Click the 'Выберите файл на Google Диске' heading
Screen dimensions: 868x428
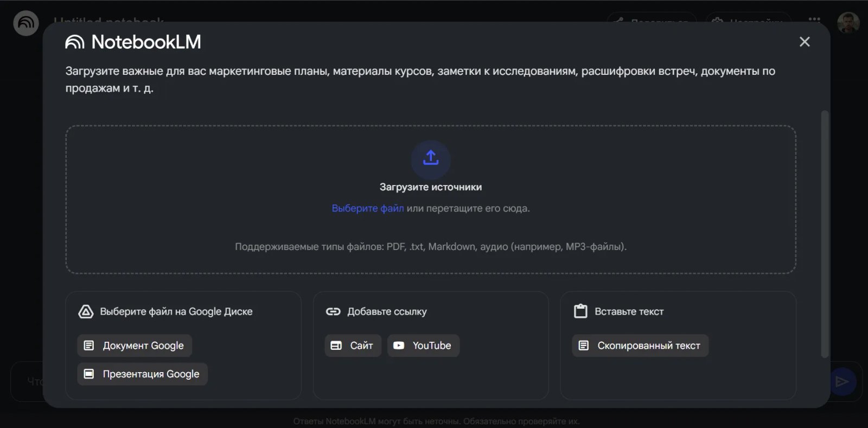click(x=176, y=311)
